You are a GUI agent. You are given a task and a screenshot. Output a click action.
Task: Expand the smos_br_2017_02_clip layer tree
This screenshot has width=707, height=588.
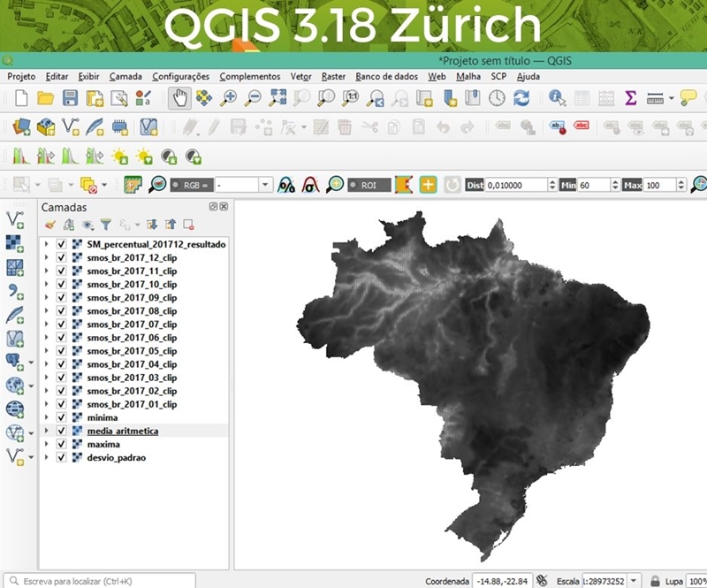coord(46,391)
